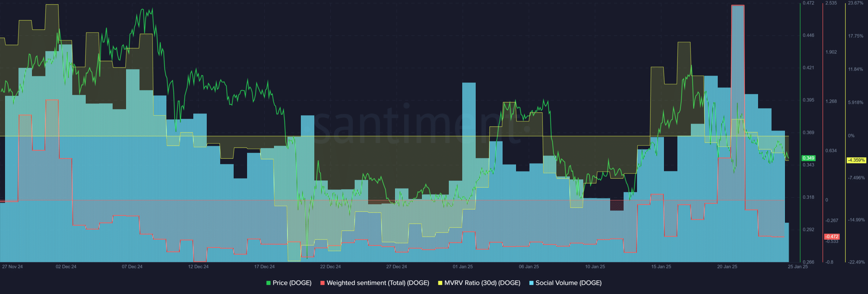Select the 27 Nov 24 date label
This screenshot has width=868, height=294.
[x=13, y=267]
